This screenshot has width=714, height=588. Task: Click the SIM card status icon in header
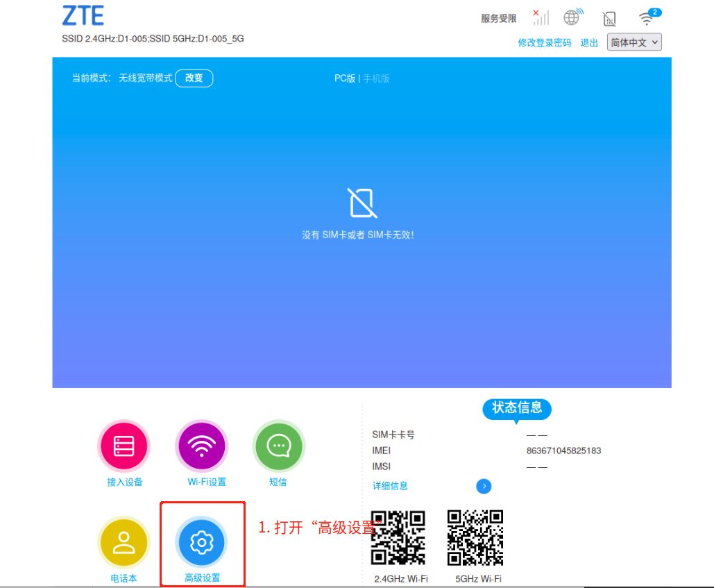click(609, 19)
